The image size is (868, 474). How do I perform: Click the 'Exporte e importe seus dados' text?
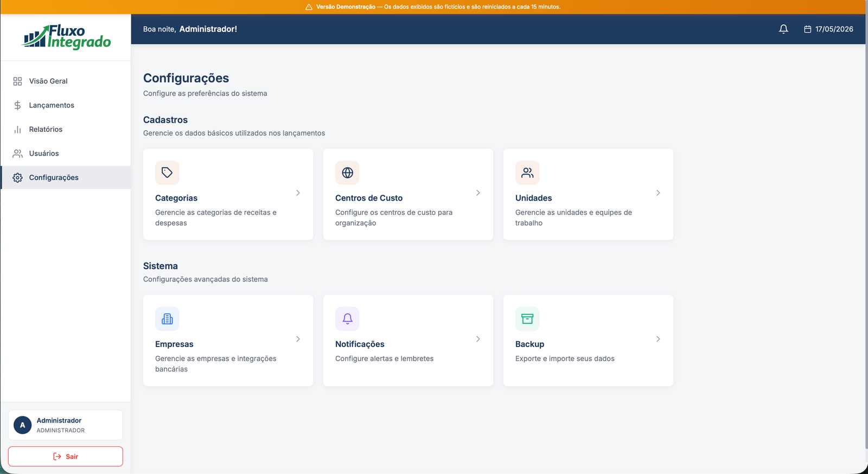[x=565, y=359]
